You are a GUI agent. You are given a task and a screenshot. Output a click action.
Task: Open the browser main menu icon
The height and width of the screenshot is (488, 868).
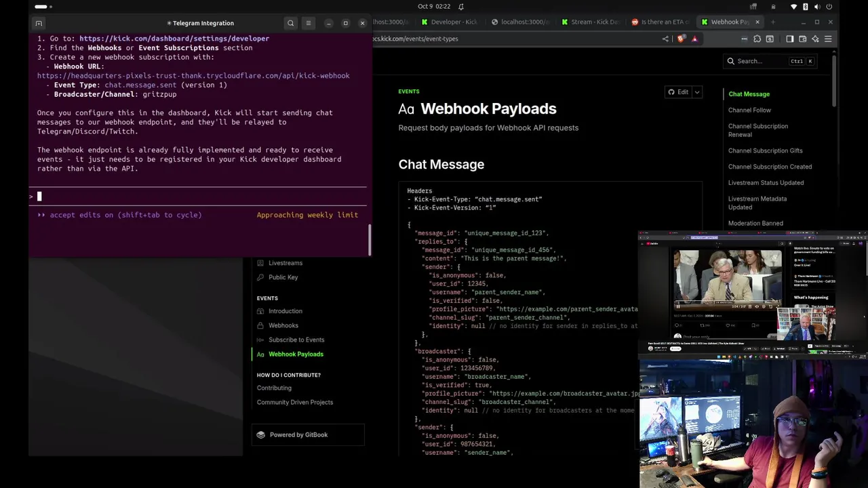828,39
